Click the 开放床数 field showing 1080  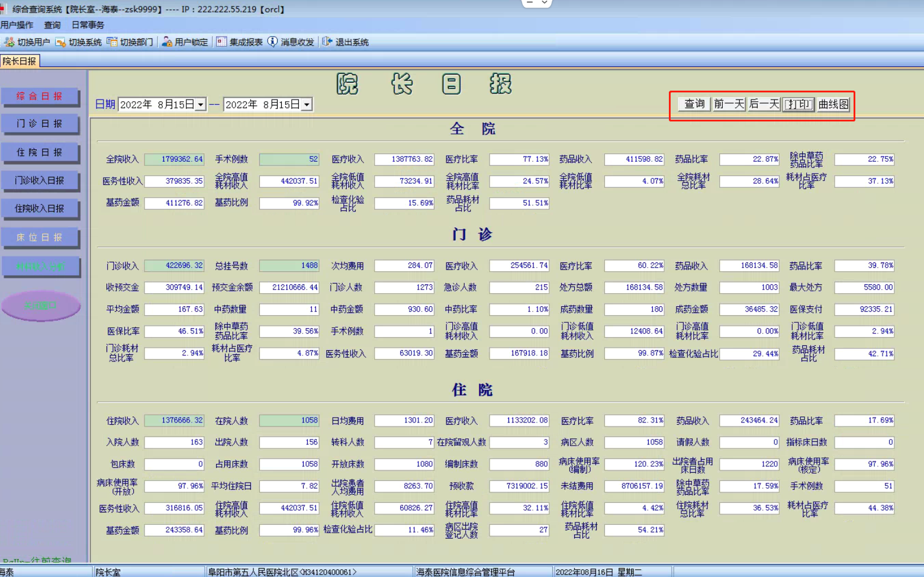[x=404, y=465]
